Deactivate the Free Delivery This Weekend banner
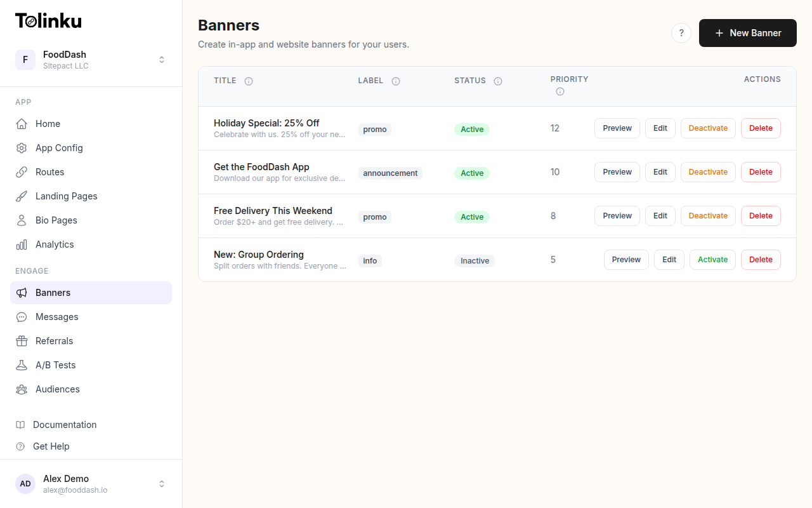This screenshot has height=508, width=812. [x=708, y=215]
